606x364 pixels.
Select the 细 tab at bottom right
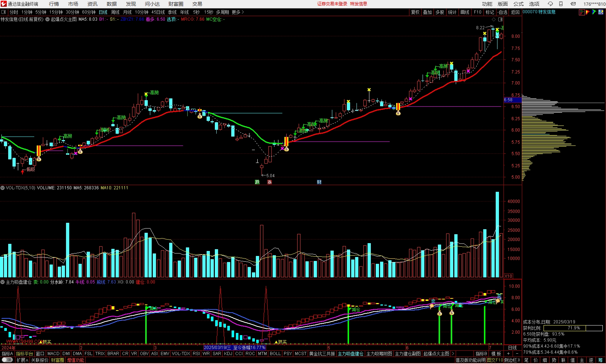[545, 360]
